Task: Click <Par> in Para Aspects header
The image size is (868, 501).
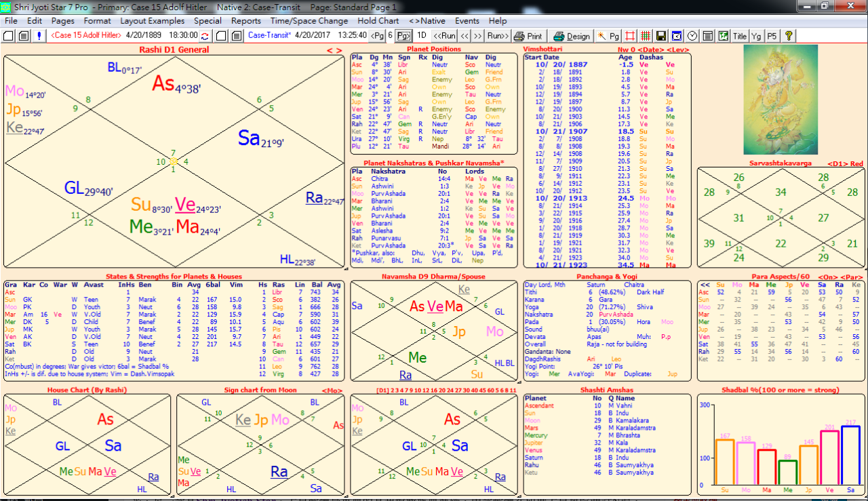Action: click(851, 277)
